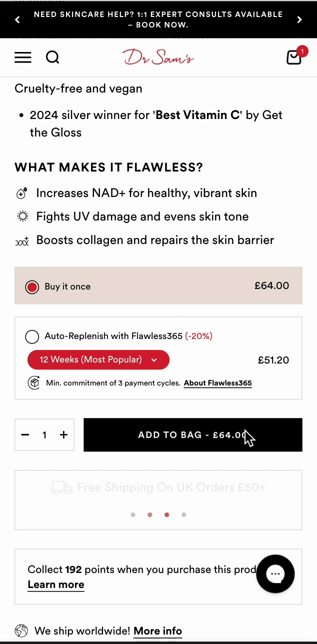Open the shopping bag cart icon

294,57
